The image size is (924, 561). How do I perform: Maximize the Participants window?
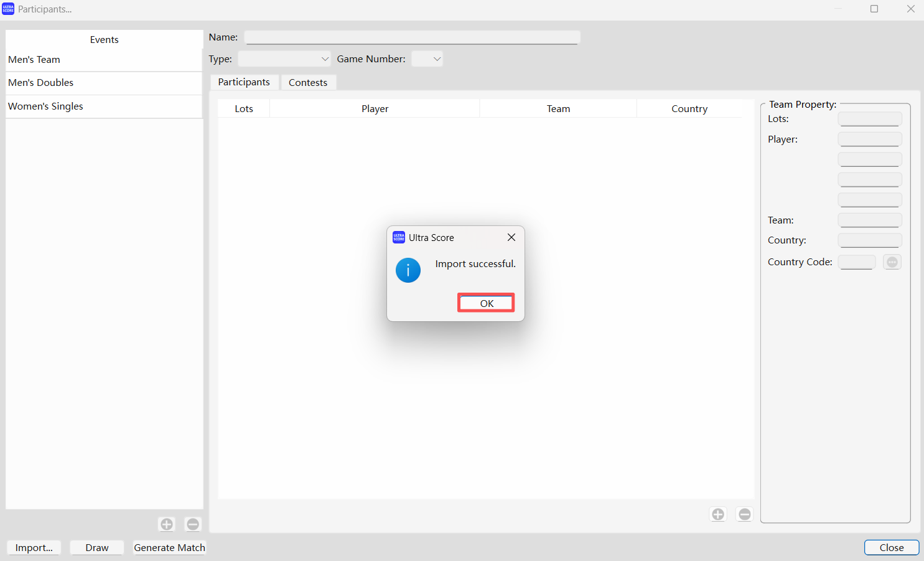(x=874, y=9)
